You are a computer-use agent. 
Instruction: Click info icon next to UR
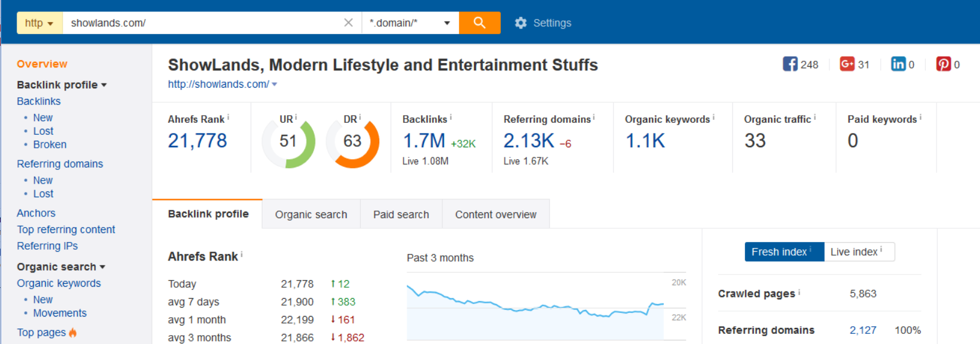coord(296,117)
